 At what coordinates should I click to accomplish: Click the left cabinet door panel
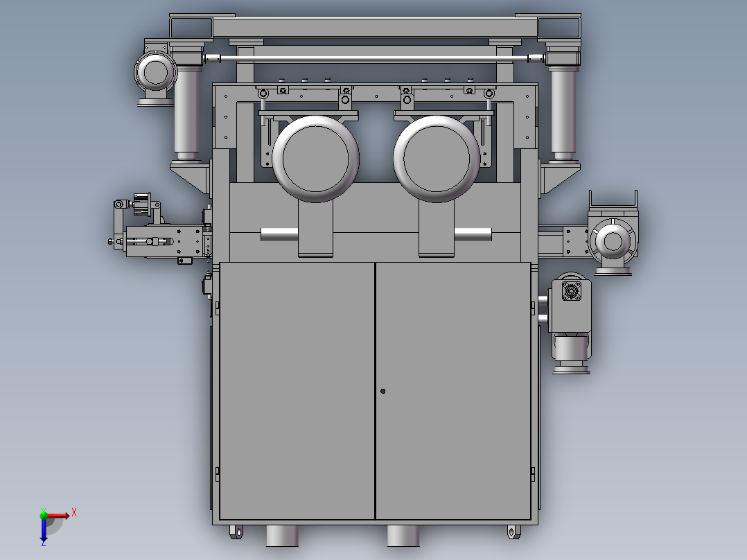298,388
